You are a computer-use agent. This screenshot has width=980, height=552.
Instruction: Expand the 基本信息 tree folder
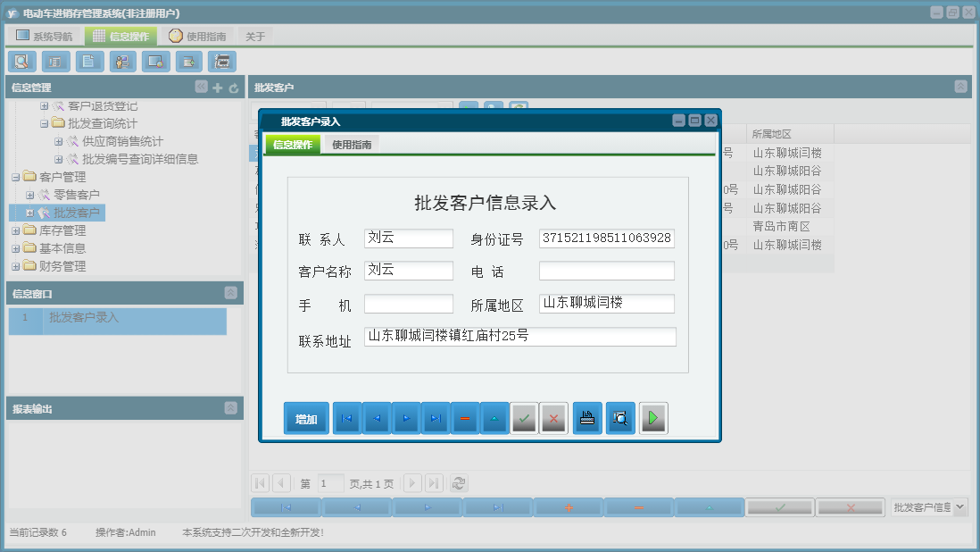tap(16, 249)
